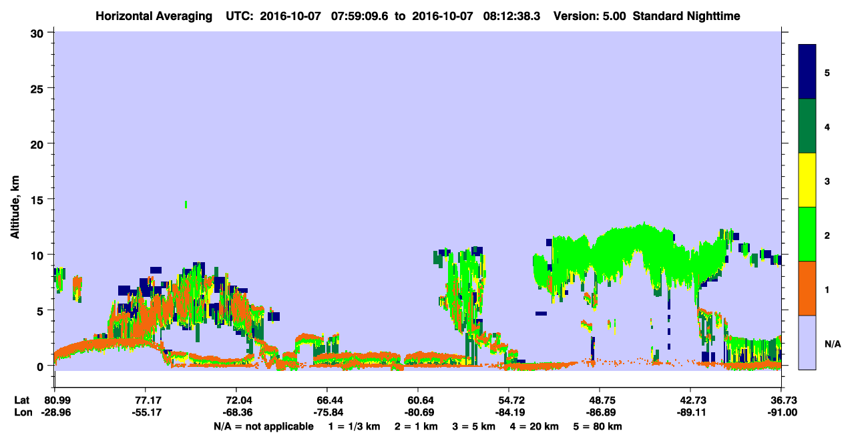Viewport: 868px width, 445px height.
Task: Click '1 = 1/3 km' in legend key
Action: coord(356,426)
